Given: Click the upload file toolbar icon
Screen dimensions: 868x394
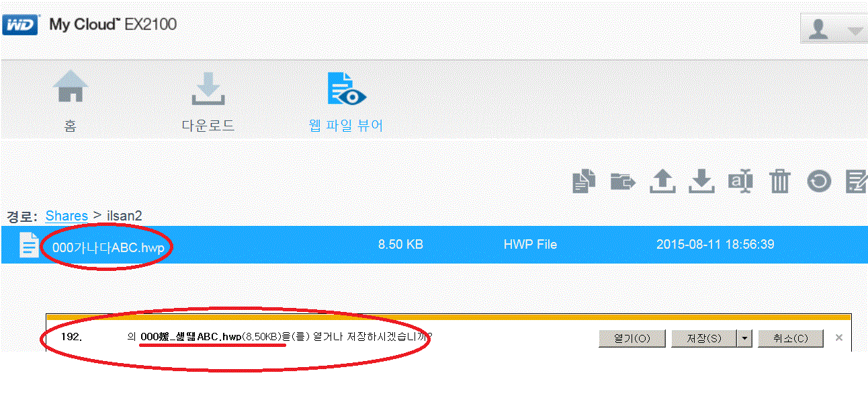Looking at the screenshot, I should [662, 182].
